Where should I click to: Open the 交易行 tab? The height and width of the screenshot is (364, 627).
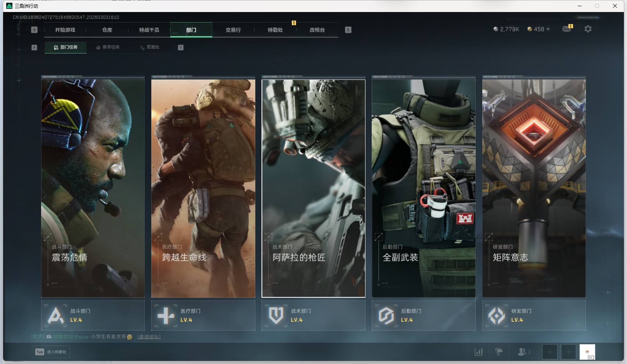tap(233, 30)
